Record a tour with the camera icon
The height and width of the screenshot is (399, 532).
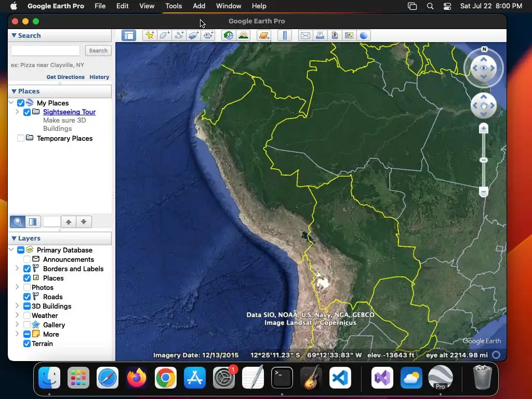208,35
